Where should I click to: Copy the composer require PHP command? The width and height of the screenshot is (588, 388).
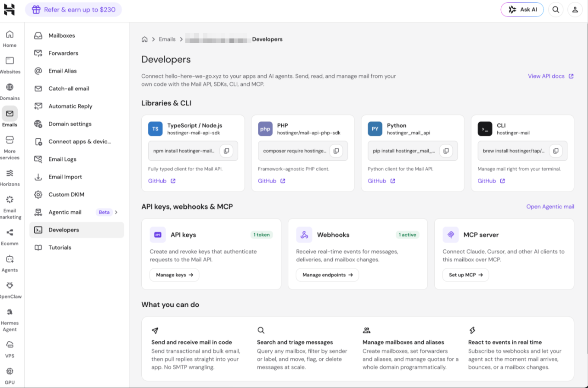336,151
